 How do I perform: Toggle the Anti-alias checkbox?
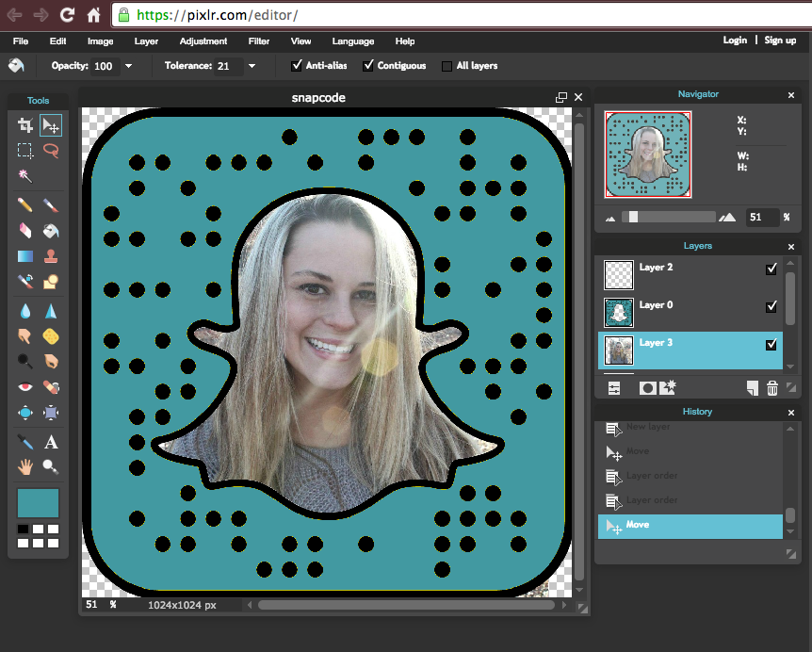[296, 66]
